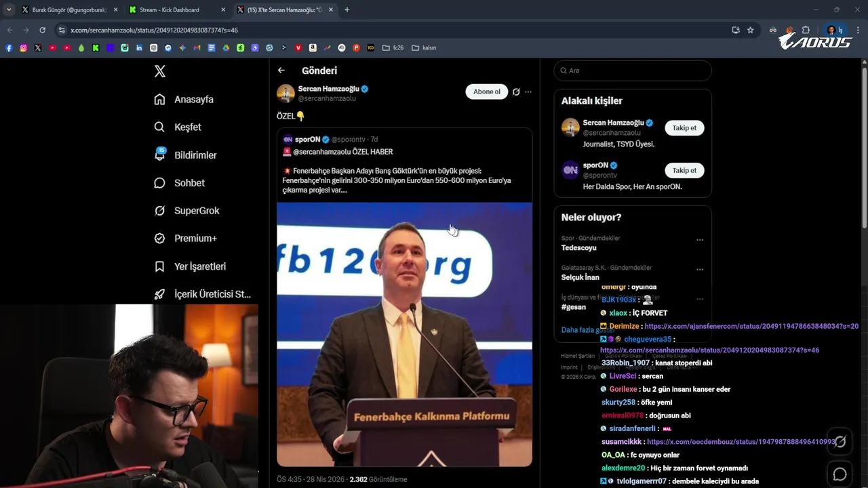Open #gesan trending topic
Screen dimensions: 868x488
point(573,307)
